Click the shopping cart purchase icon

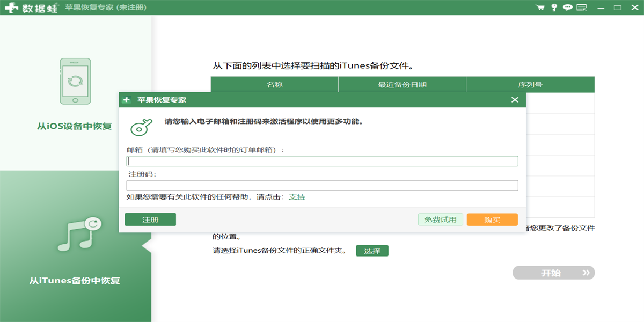[540, 8]
